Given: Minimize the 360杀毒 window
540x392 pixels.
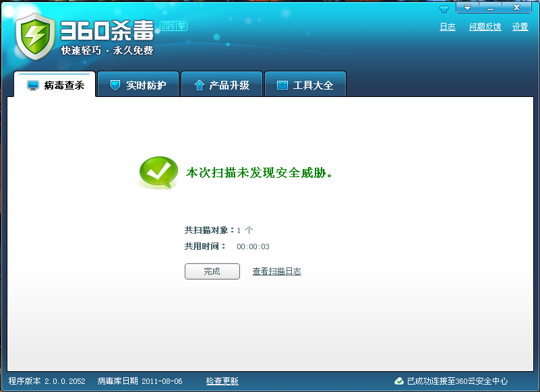Looking at the screenshot, I should 490,7.
